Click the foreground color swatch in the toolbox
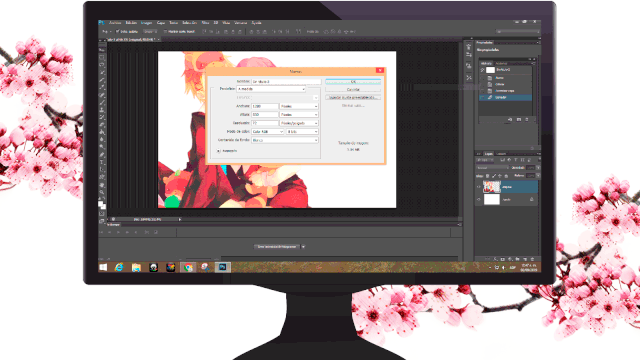The width and height of the screenshot is (640, 360). (100, 204)
